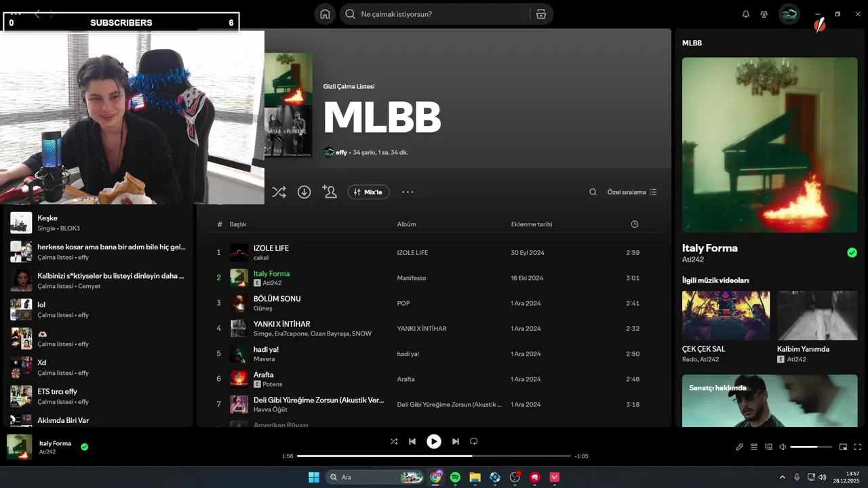Screen dimensions: 868x488
Task: Sort by the duration clock icon
Action: (635, 224)
